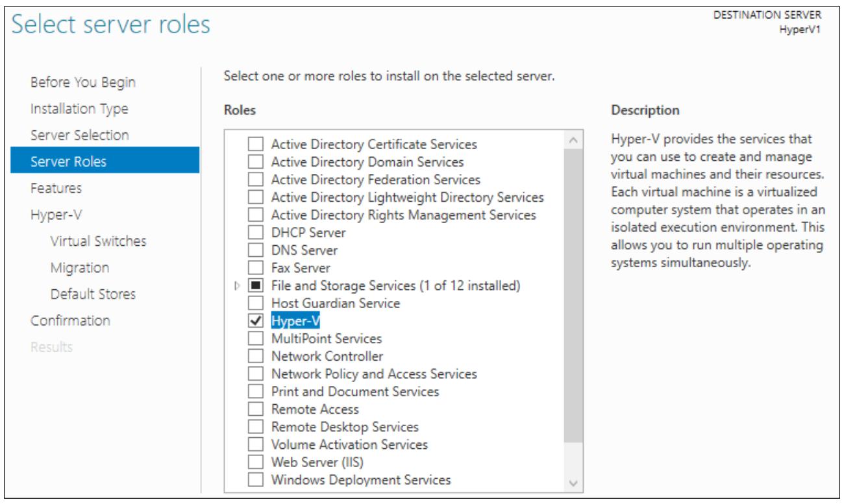Expand File and Storage Services tree arrow
Viewport: 844px width, 504px height.
238,285
